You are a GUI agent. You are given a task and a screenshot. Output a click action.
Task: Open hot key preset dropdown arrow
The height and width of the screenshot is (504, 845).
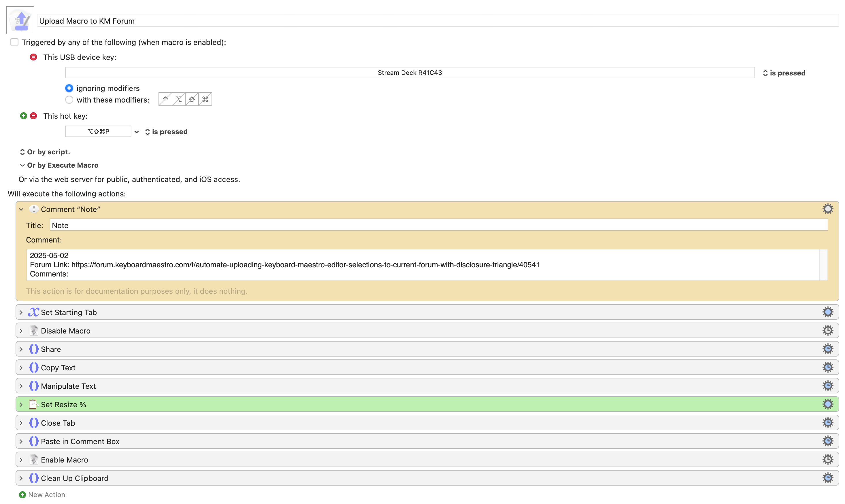click(x=137, y=132)
